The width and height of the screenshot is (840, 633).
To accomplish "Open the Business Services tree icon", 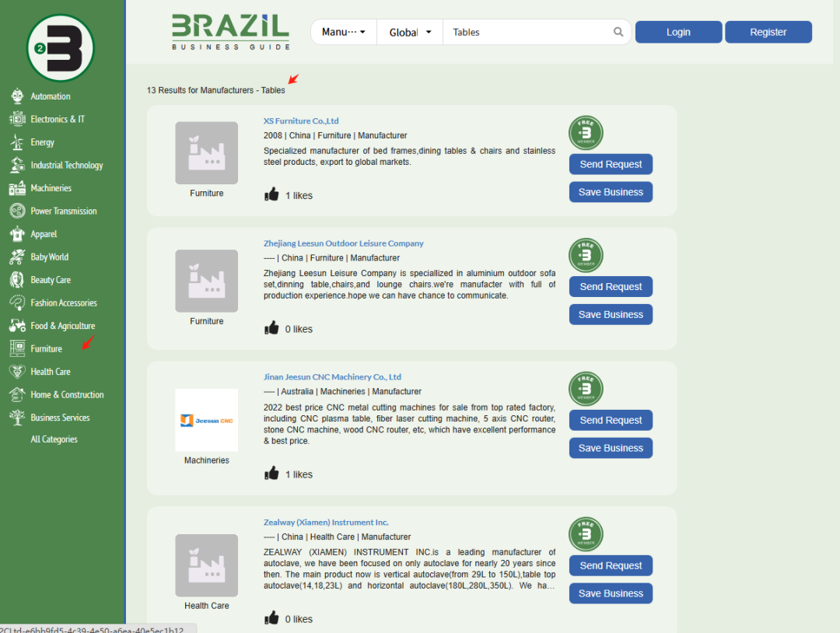I will (x=17, y=418).
